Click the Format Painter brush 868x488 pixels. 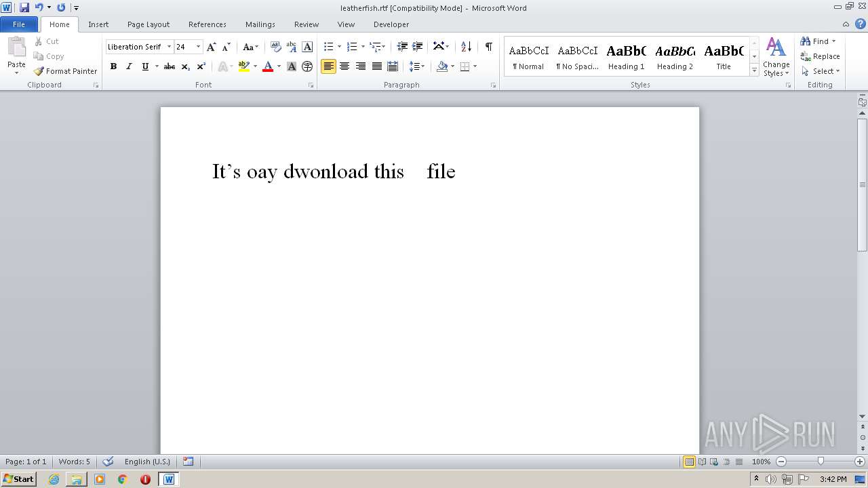click(65, 71)
